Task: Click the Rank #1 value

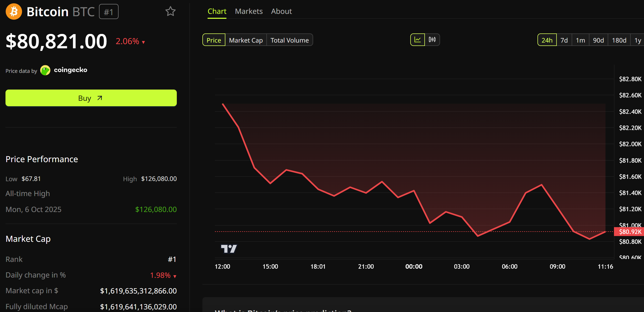Action: tap(172, 259)
